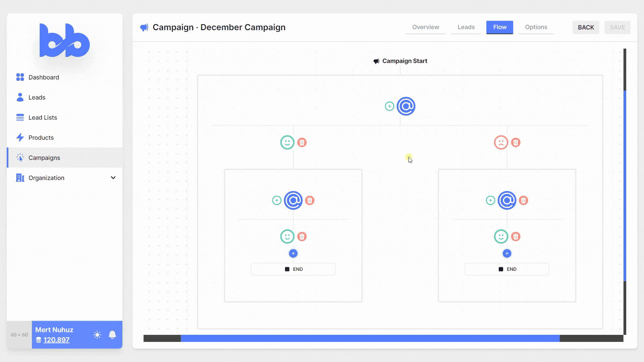Viewport: 644px width, 362px height.
Task: Click the right END node
Action: click(x=507, y=269)
